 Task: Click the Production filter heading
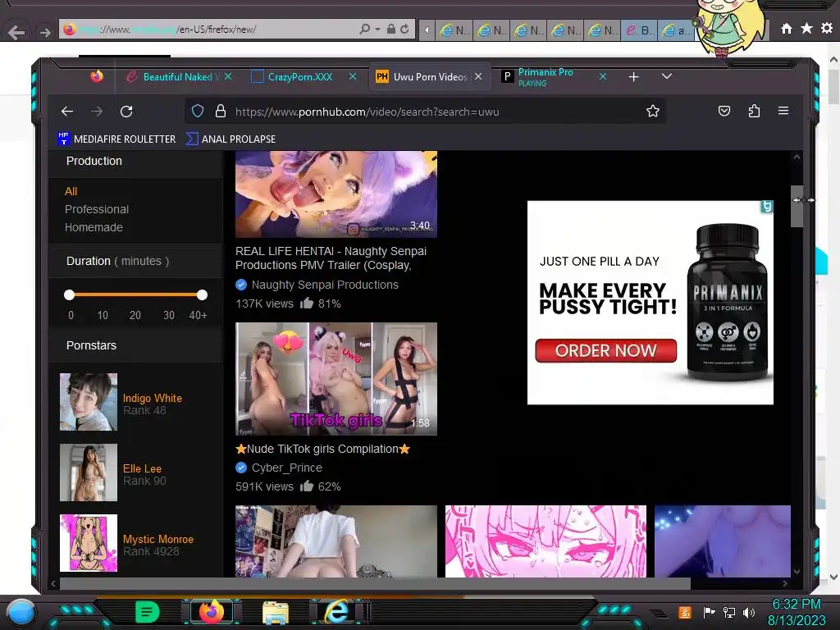tap(94, 161)
